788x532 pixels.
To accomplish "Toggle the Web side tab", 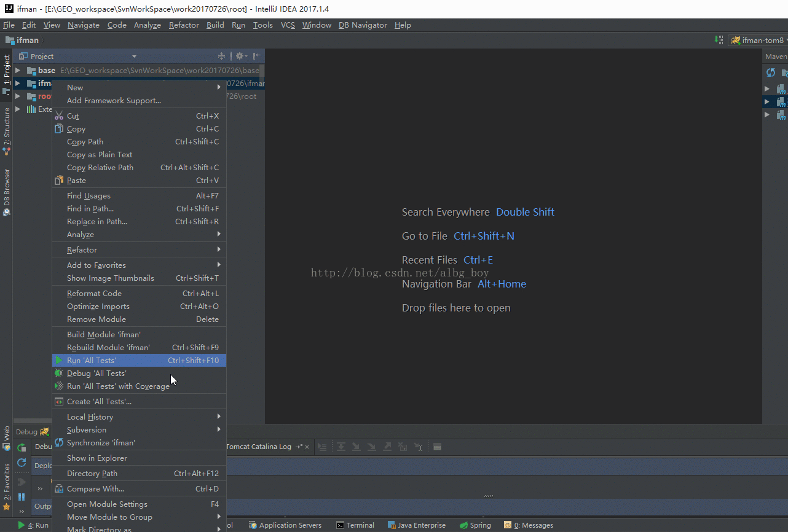I will (6, 438).
